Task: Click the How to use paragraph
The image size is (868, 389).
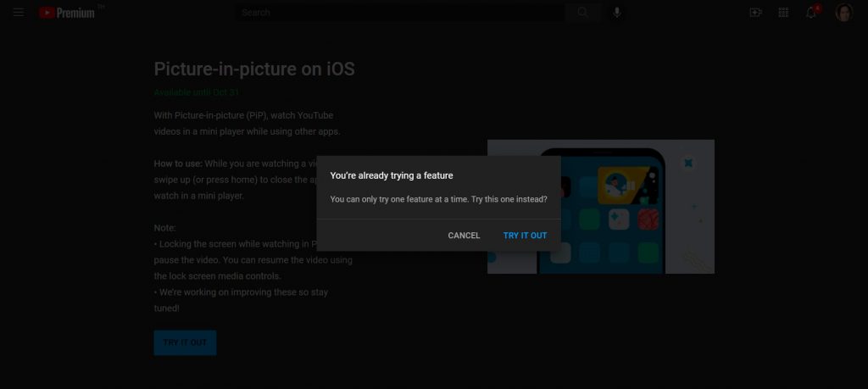Action: 236,180
